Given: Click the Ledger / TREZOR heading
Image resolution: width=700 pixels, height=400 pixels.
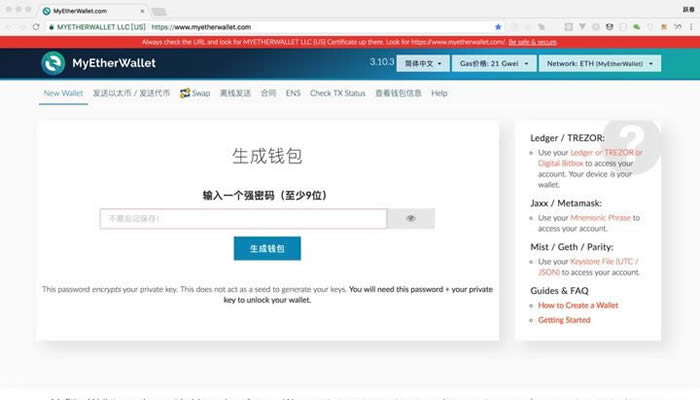Looking at the screenshot, I should point(567,138).
